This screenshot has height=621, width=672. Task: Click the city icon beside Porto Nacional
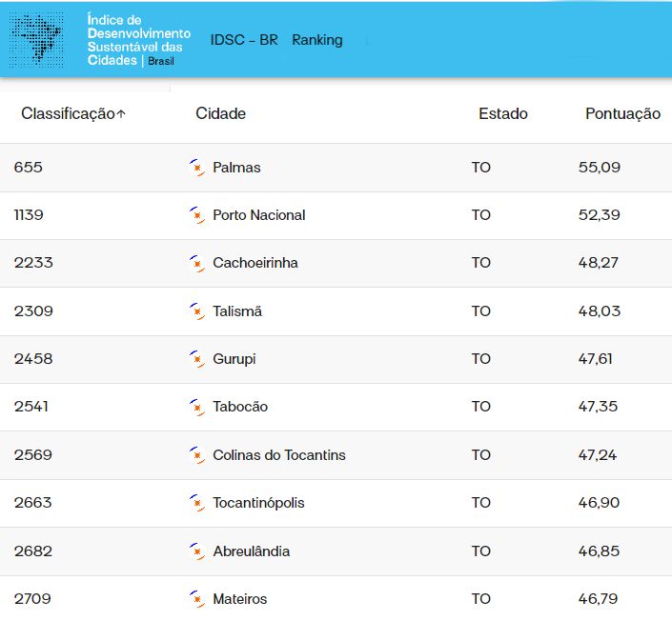click(197, 215)
